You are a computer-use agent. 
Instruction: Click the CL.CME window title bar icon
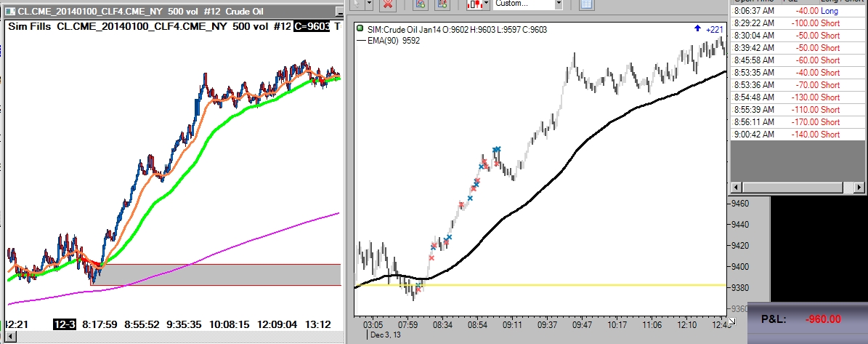tap(11, 11)
